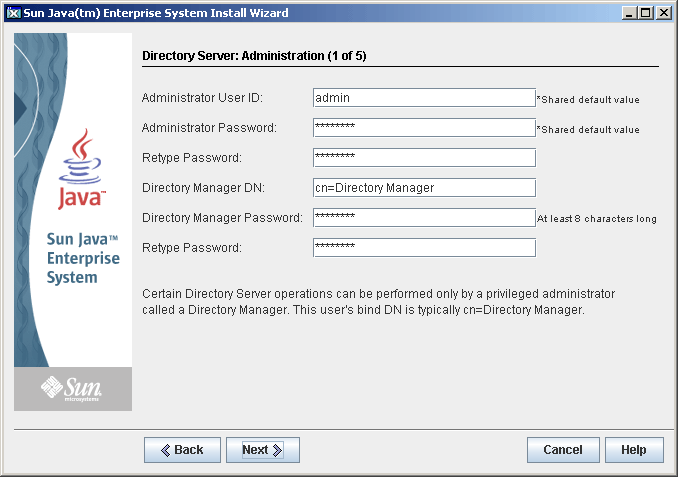The image size is (678, 477).
Task: Close the Install Wizard window
Action: 663,13
